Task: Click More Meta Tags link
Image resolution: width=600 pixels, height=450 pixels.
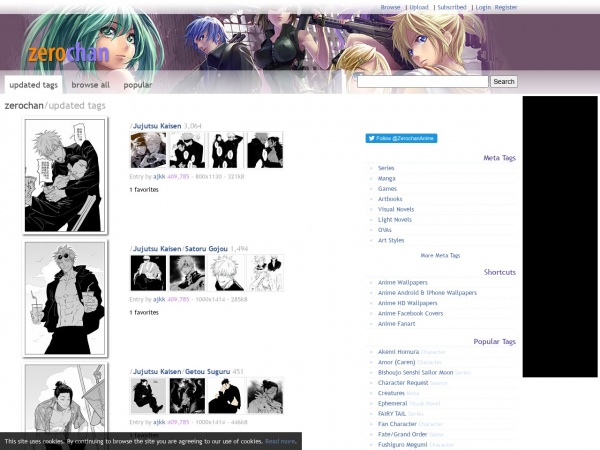Action: click(x=440, y=256)
